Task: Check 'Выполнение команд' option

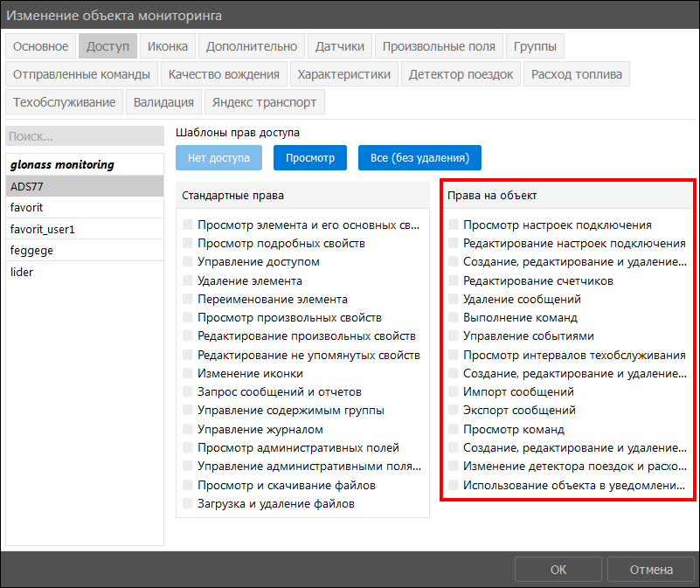Action: click(454, 317)
